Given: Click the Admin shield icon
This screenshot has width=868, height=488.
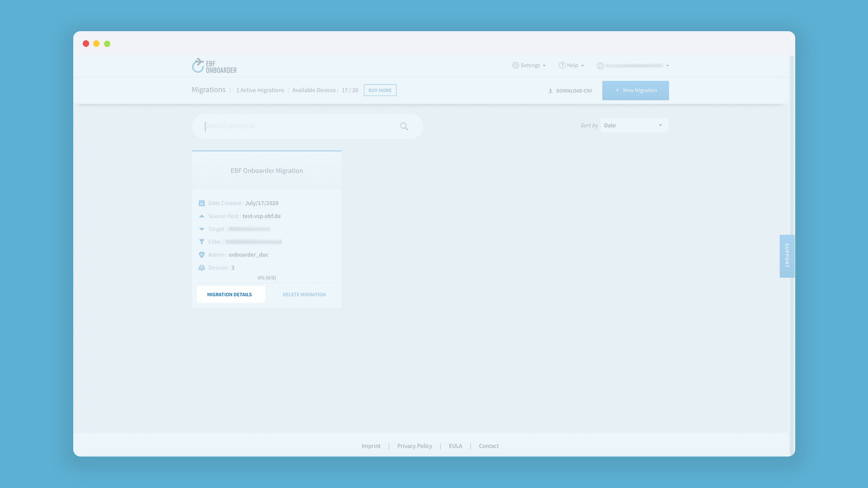Looking at the screenshot, I should (202, 255).
